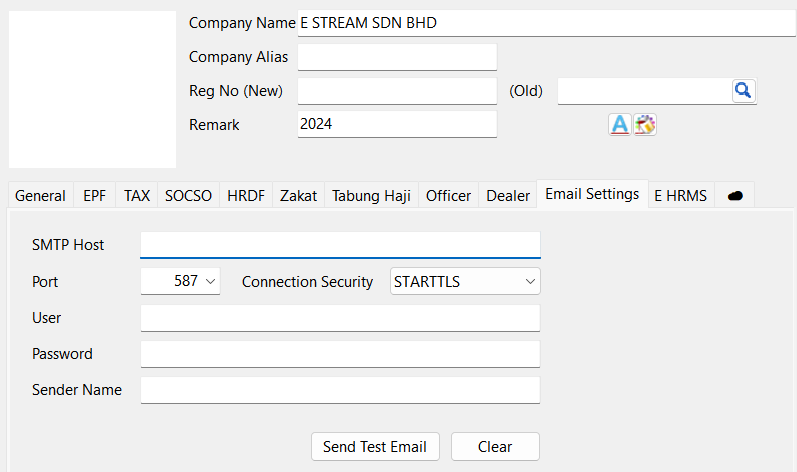Click the colorful paint palette icon
The width and height of the screenshot is (797, 472).
click(x=645, y=124)
